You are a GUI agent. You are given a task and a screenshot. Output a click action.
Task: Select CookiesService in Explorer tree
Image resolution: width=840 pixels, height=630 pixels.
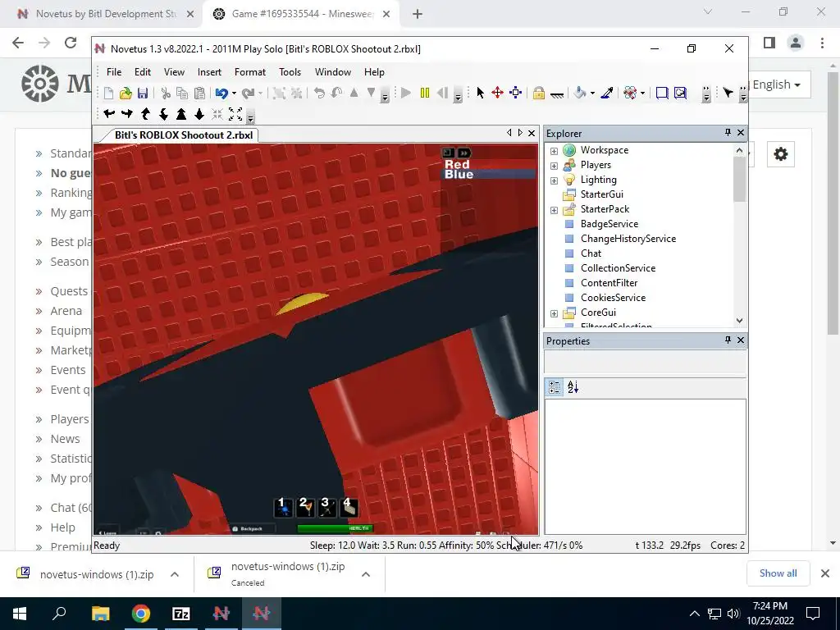[x=613, y=297]
